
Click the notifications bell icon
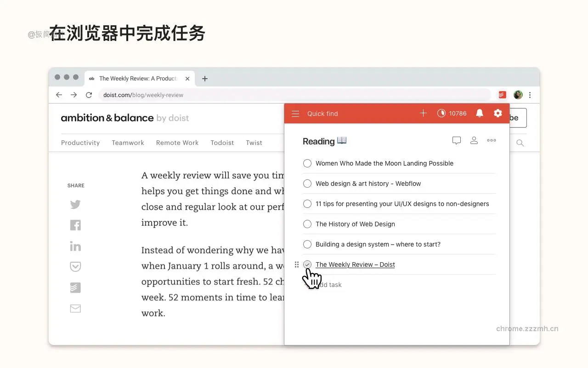pyautogui.click(x=480, y=113)
